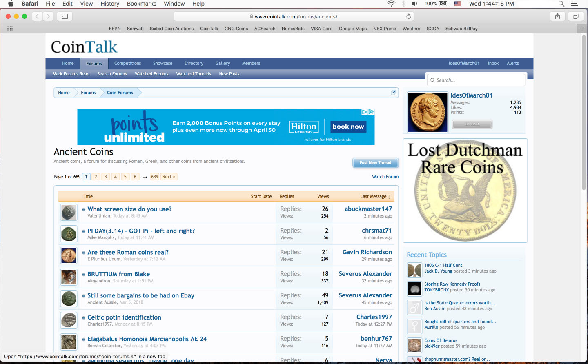
Task: Open Safari Bookmarks menu
Action: tap(142, 4)
